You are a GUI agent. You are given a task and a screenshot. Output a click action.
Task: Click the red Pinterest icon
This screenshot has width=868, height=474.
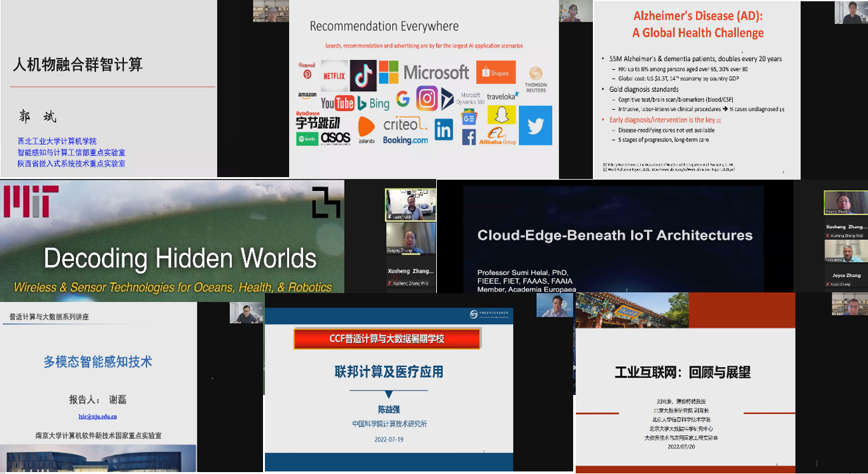point(307,74)
